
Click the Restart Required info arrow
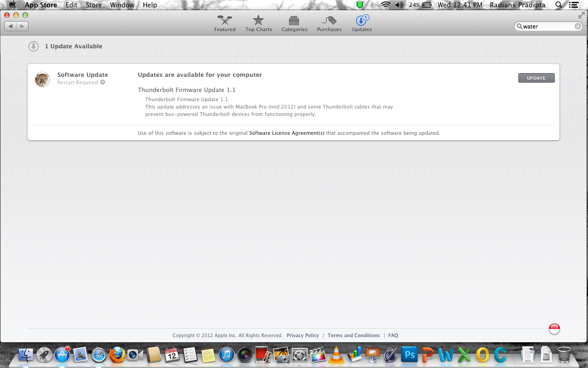[x=102, y=82]
